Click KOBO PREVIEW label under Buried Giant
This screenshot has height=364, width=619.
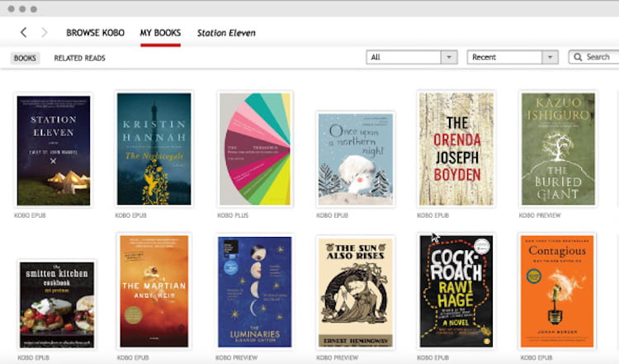point(540,215)
